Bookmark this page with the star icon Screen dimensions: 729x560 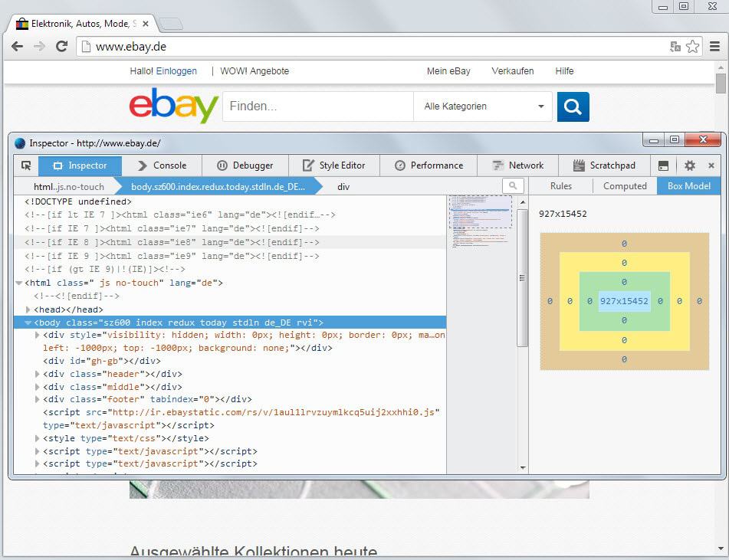pos(693,47)
